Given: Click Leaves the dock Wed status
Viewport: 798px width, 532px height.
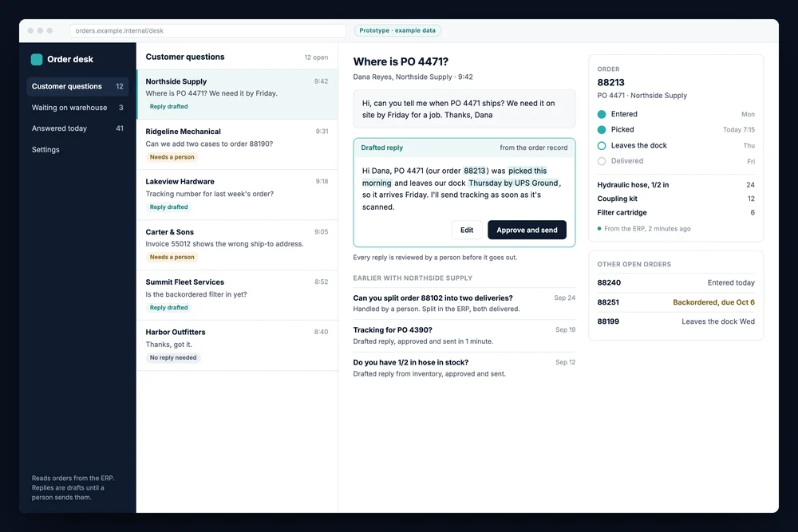Looking at the screenshot, I should pyautogui.click(x=718, y=321).
